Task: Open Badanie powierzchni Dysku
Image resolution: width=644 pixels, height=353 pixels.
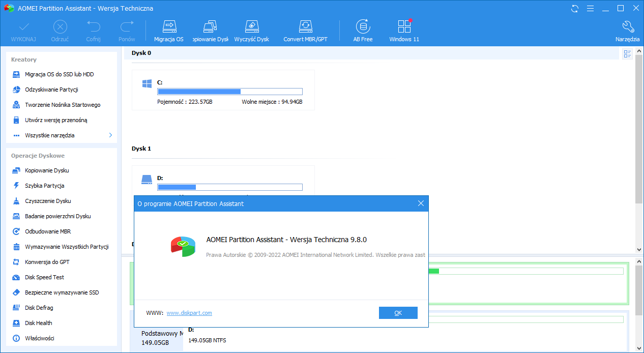Action: [x=57, y=216]
